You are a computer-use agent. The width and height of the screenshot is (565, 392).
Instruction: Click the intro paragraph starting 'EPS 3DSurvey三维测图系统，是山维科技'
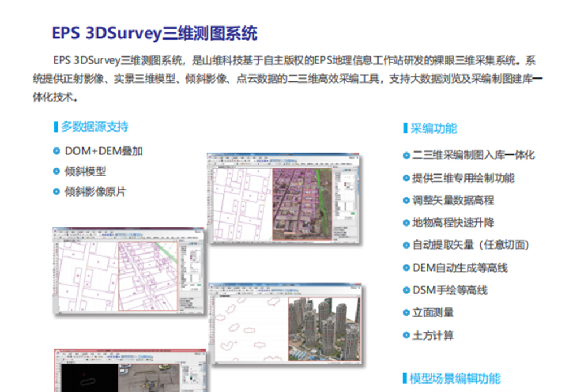point(287,79)
